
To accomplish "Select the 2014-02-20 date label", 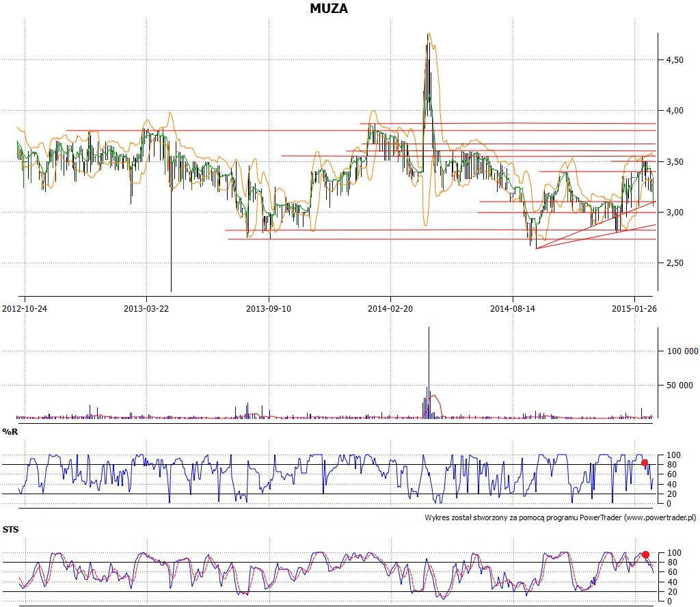I will [x=390, y=308].
